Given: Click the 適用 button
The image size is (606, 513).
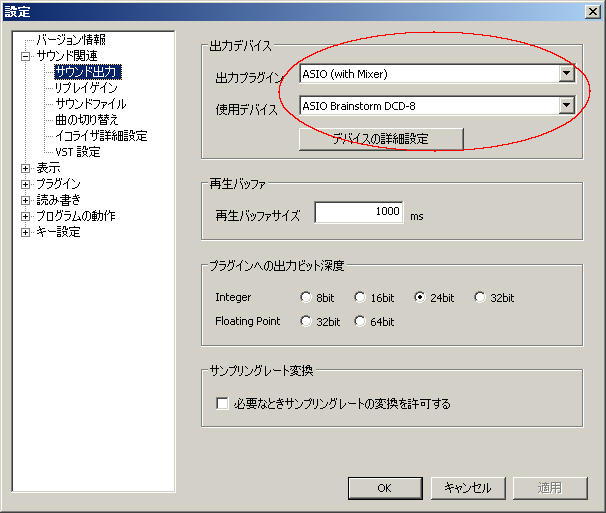Looking at the screenshot, I should [x=550, y=488].
